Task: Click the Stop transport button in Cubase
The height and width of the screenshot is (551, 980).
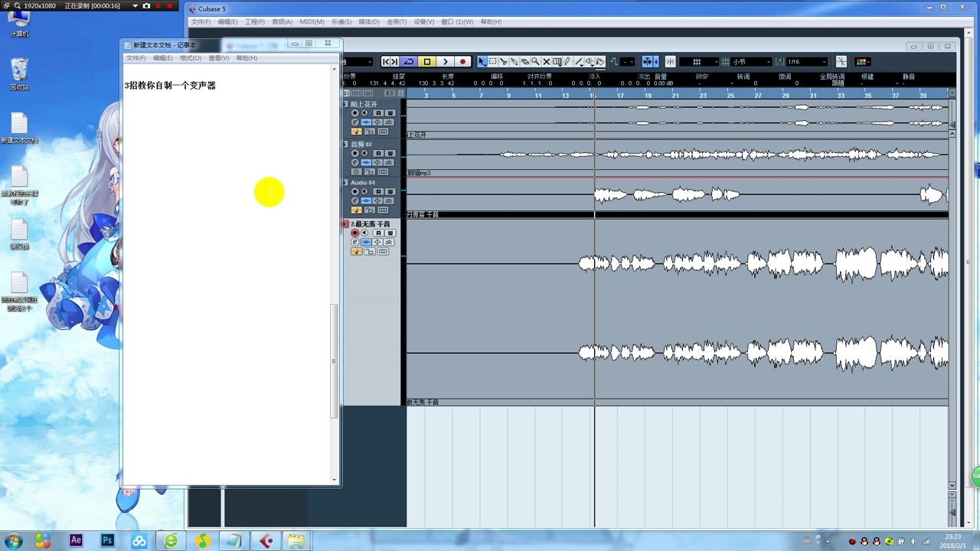Action: [x=427, y=61]
